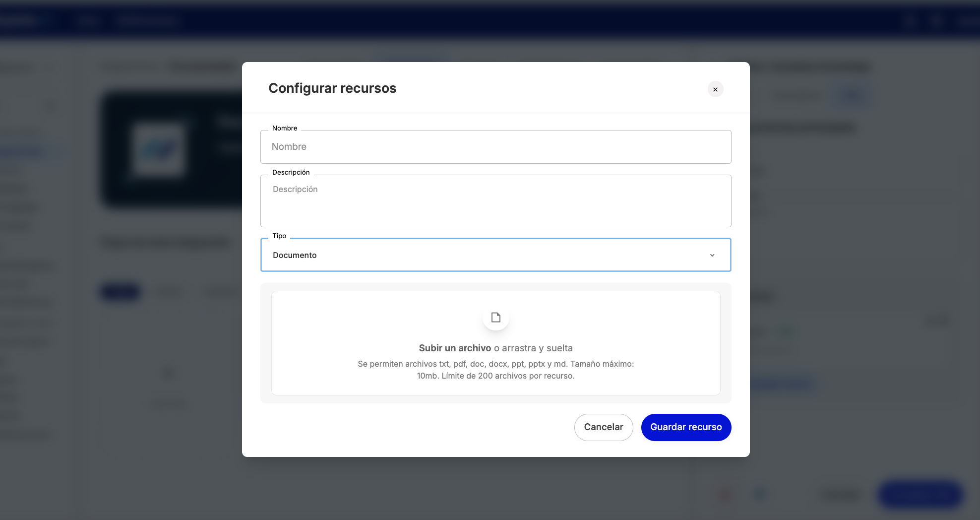Click the blurred thumbnail image in the background
The image size is (980, 520).
pyautogui.click(x=159, y=150)
